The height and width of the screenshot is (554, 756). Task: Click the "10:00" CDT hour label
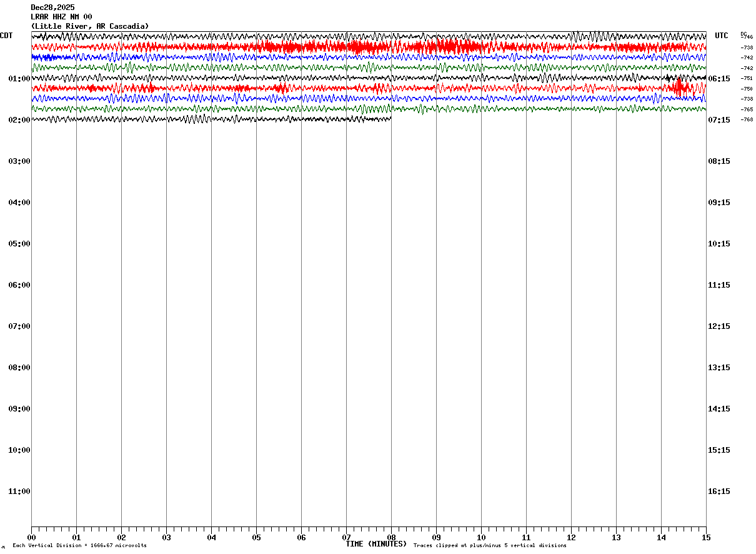click(19, 450)
